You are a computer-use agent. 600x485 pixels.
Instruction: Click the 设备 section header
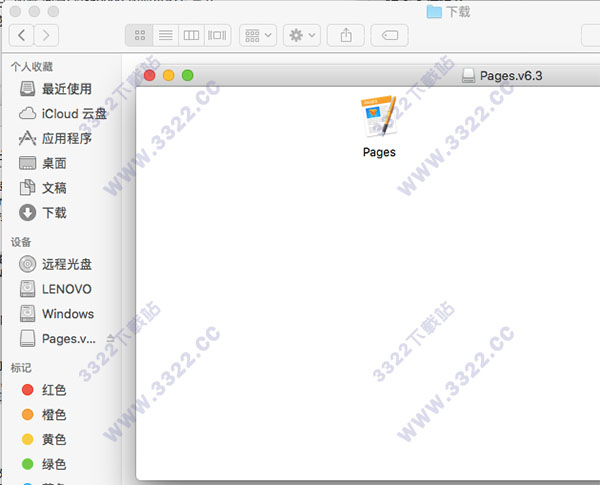(21, 242)
